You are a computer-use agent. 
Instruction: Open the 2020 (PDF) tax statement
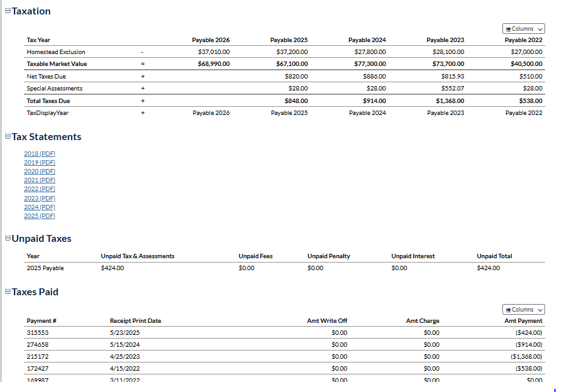40,171
